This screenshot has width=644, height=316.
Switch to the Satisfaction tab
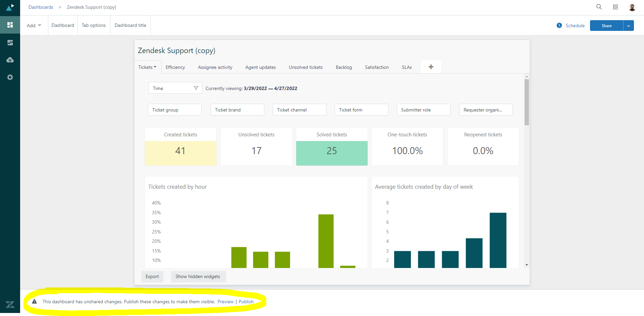tap(377, 67)
